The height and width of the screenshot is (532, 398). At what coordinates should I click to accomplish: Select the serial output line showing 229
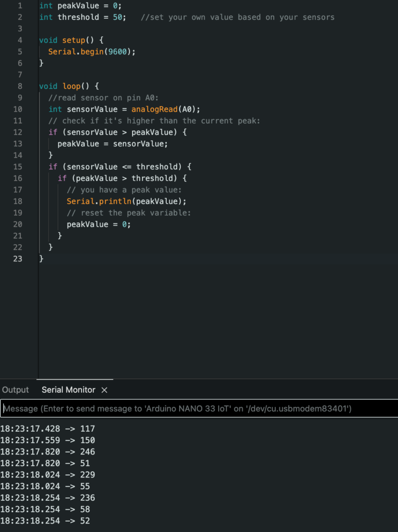coord(48,474)
